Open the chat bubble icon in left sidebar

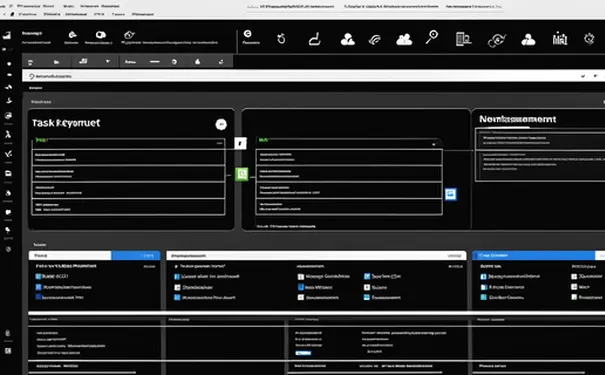[x=8, y=212]
